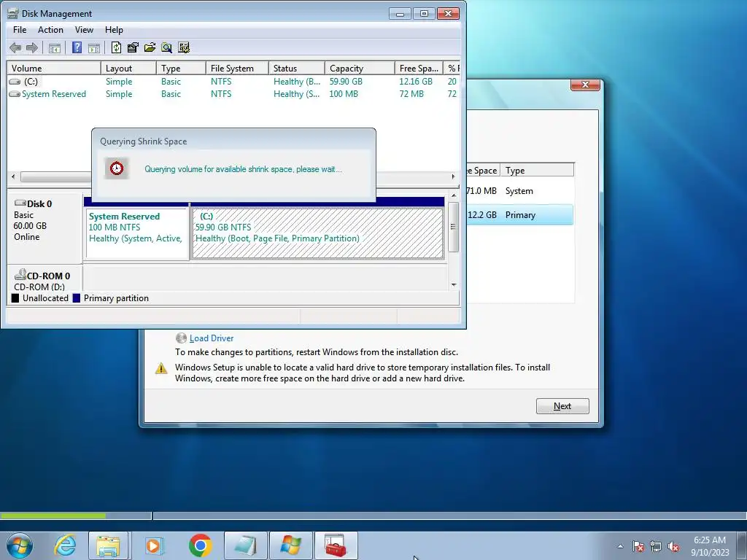Viewport: 747px width, 560px height.
Task: Sort by the Type column header in Disk Management
Action: tap(181, 68)
